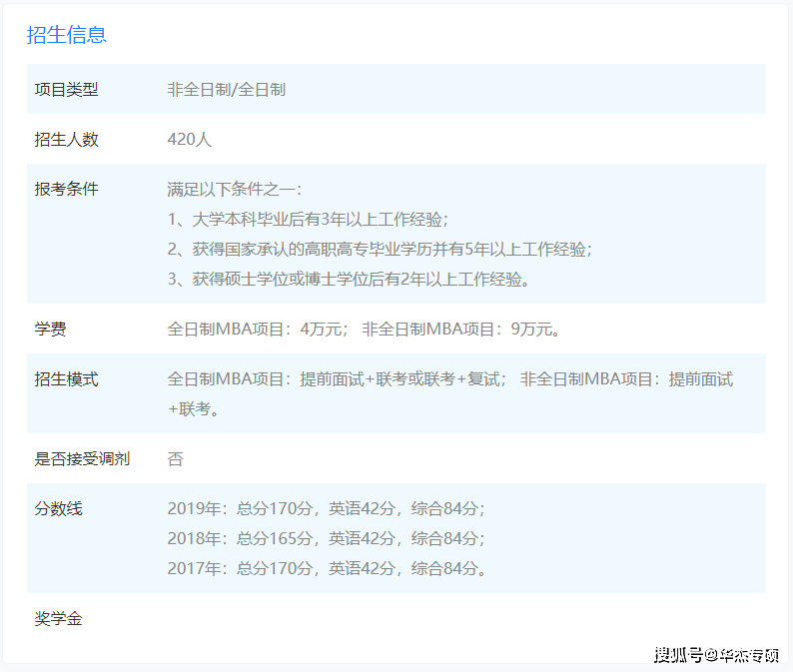Select the 报考条件 row label

[x=66, y=189]
